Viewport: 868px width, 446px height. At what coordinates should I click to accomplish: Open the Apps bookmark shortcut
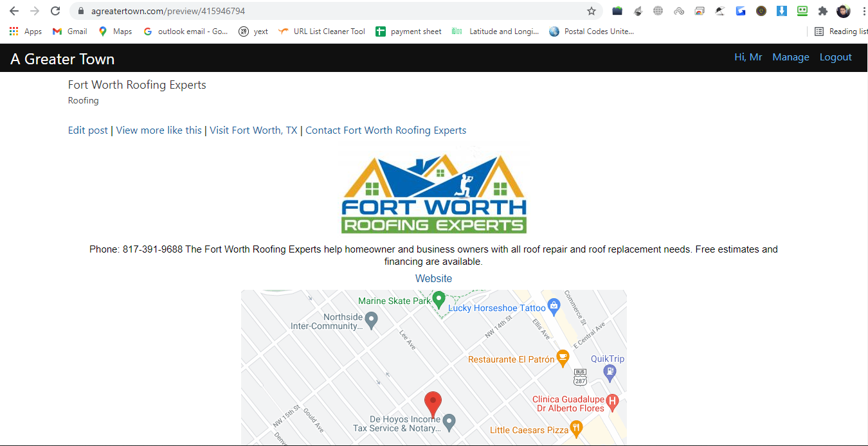pyautogui.click(x=26, y=31)
